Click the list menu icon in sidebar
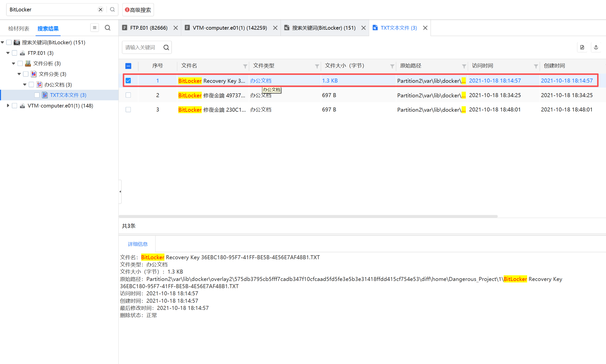Screen dimensions: 606x364 coord(94,28)
